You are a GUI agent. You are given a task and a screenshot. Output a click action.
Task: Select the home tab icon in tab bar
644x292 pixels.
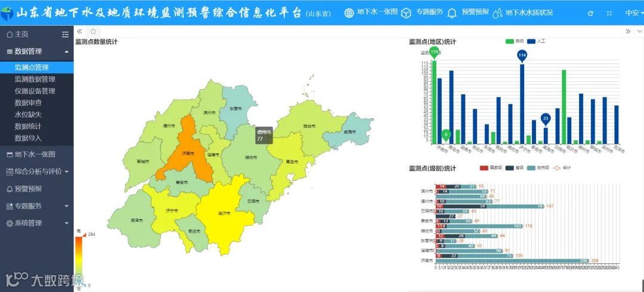pos(93,31)
